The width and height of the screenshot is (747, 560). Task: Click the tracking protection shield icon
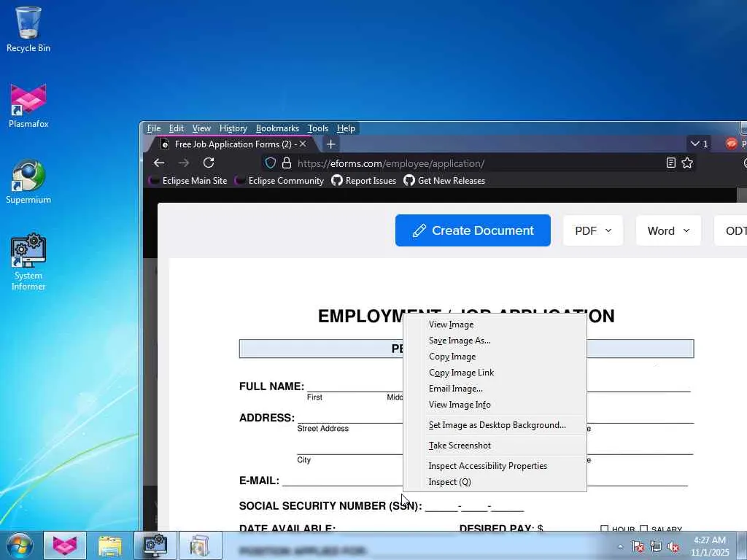[x=270, y=163]
